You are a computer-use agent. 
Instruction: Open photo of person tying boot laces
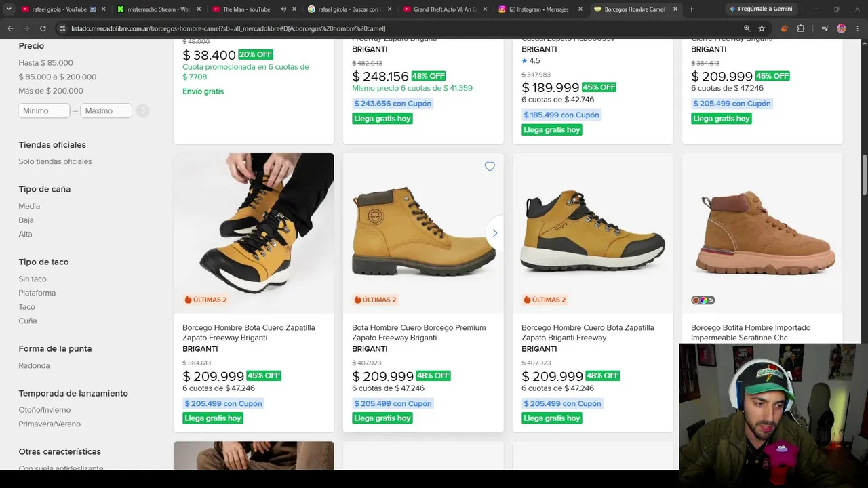click(254, 233)
